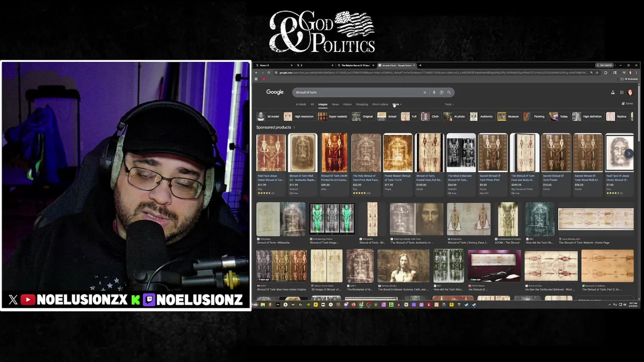The image size is (644, 362).
Task: Filter by the 3d model chip
Action: (x=268, y=117)
